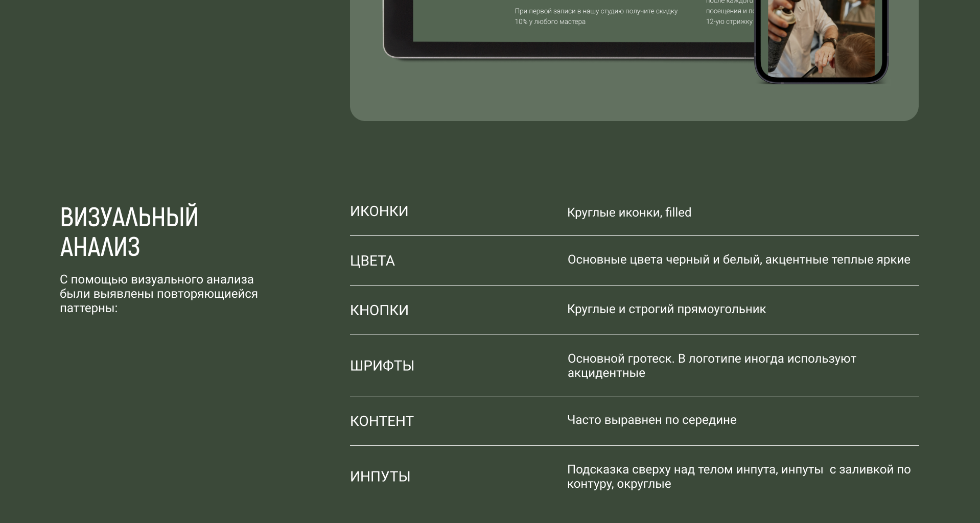Select the "ИКОНКИ" row label

(379, 211)
